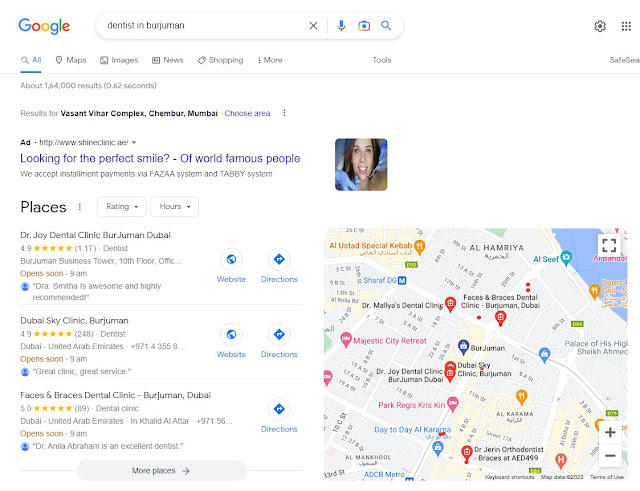Open options menu next to Choose area
This screenshot has height=491, width=640.
(x=284, y=113)
